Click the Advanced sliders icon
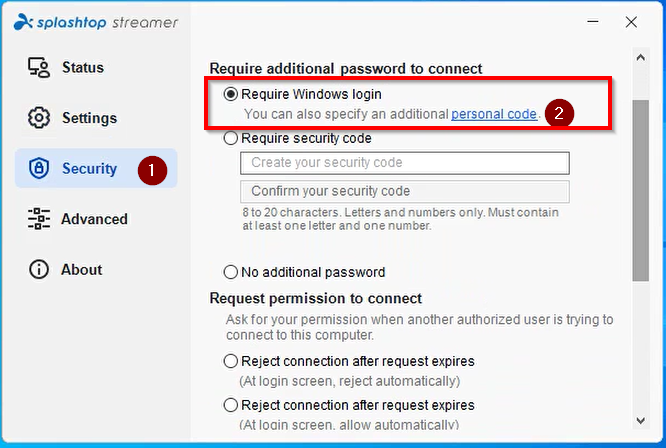The image size is (666, 448). 39,219
